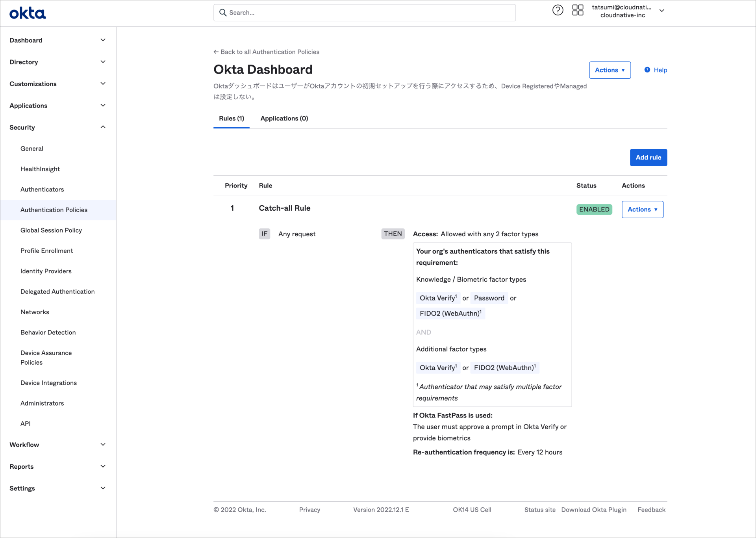Open the page-level Actions dropdown
Image resolution: width=756 pixels, height=538 pixels.
coord(610,70)
